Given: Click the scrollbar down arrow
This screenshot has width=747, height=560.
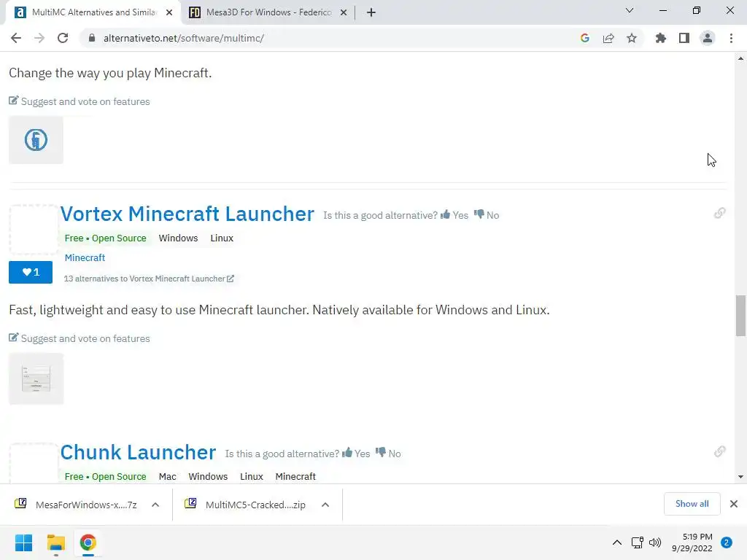Looking at the screenshot, I should (x=741, y=477).
